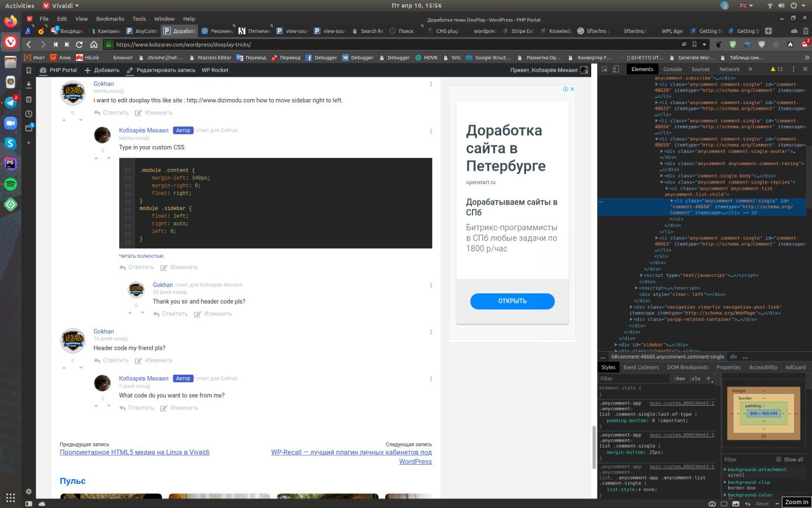Go back with the browser back arrow
Image resolution: width=812 pixels, height=508 pixels.
(x=29, y=44)
